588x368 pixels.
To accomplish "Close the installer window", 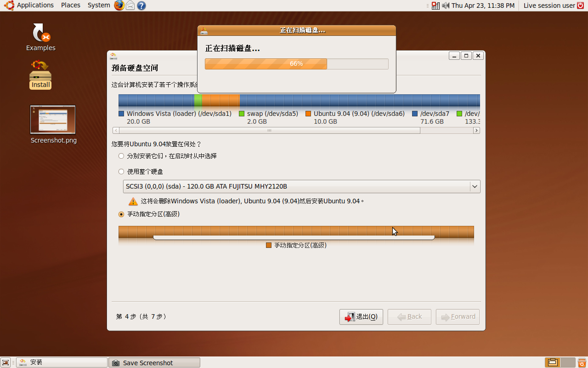I will (x=478, y=56).
